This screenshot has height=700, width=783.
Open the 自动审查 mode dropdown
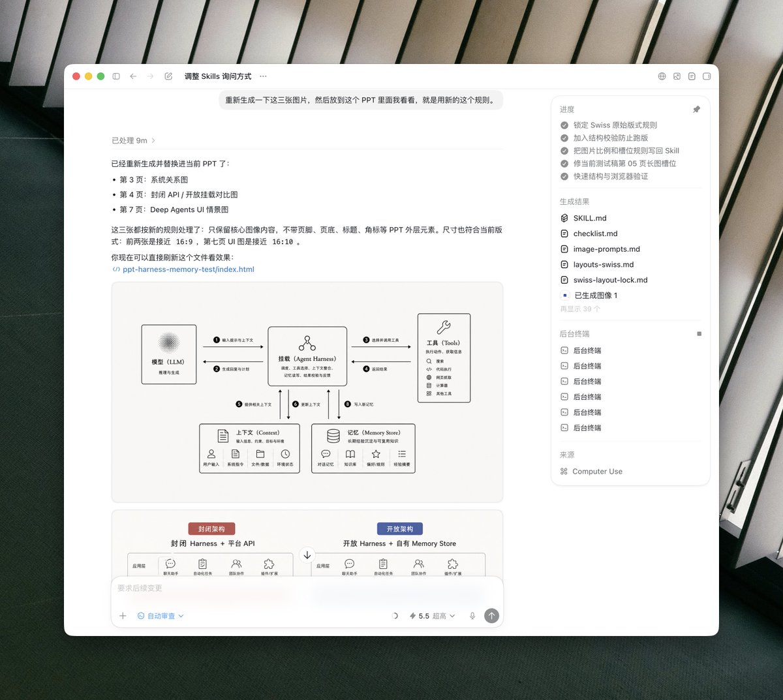pos(161,616)
